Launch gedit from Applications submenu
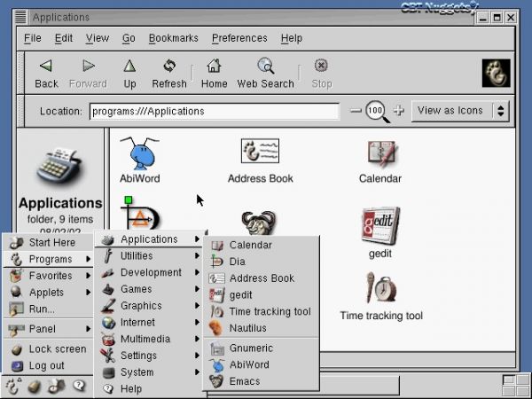Viewport: 532px width, 399px height. tap(262, 295)
